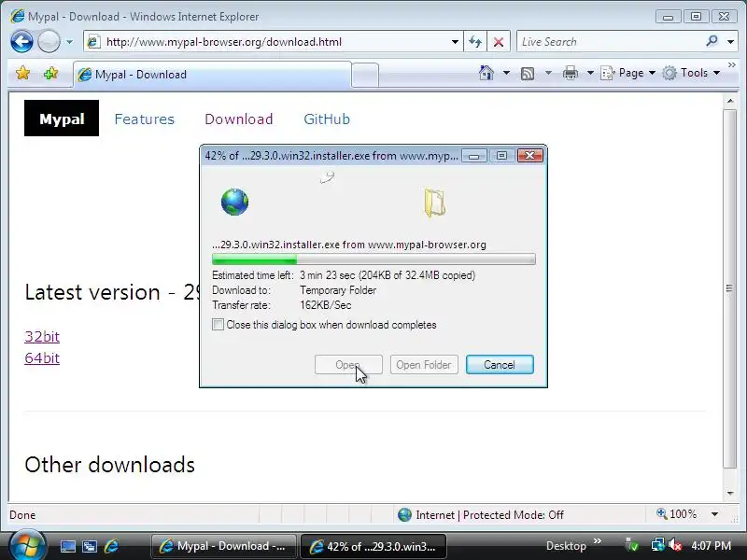Click the Add to Favorites icon
The width and height of the screenshot is (747, 560).
point(50,74)
